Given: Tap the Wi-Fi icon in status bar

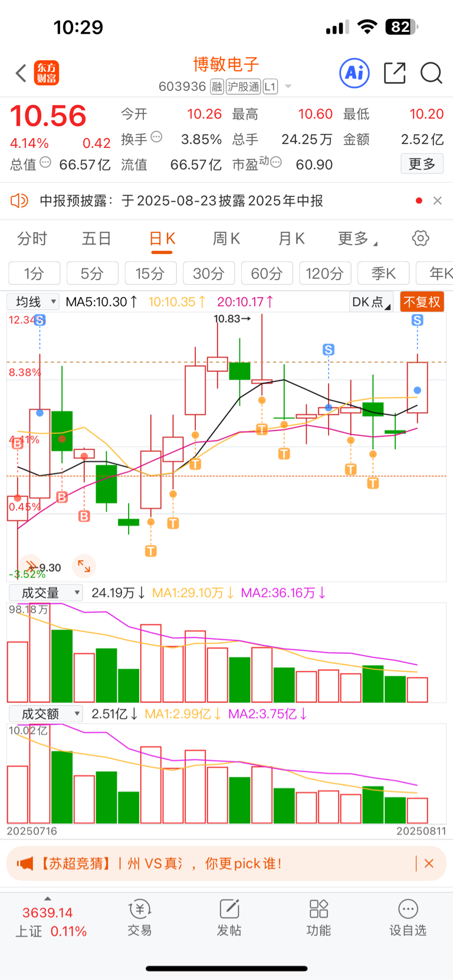Looking at the screenshot, I should (367, 27).
